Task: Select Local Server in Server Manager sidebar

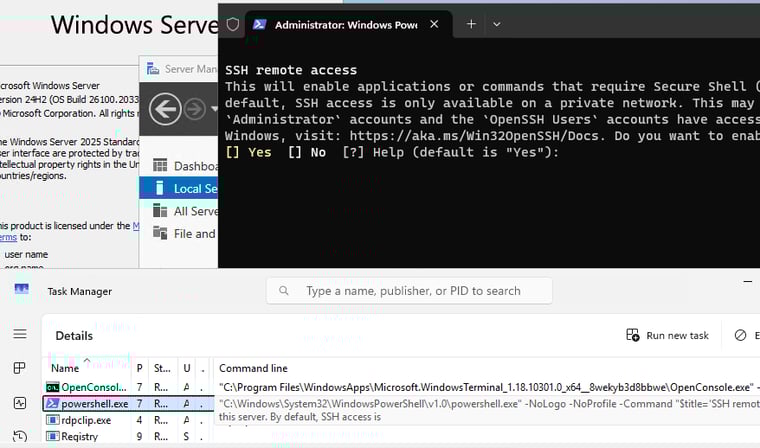Action: point(178,188)
